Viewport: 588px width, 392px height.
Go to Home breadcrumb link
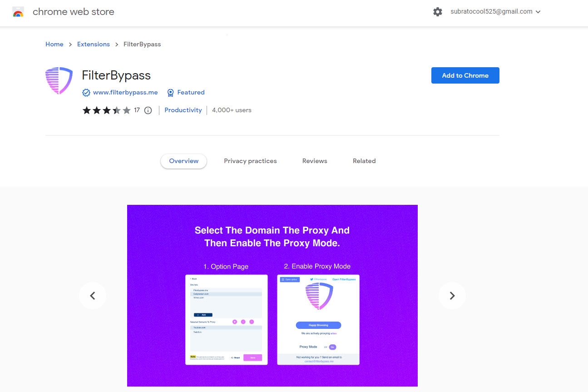[54, 44]
